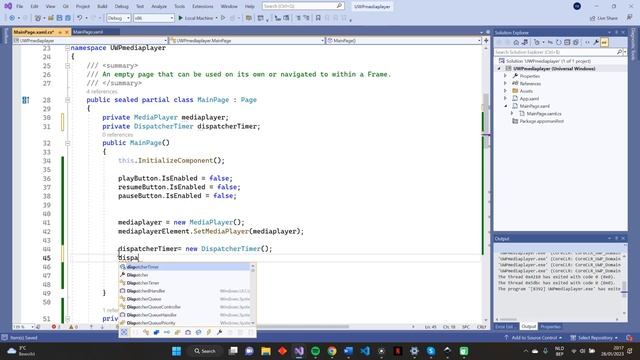Image resolution: width=640 pixels, height=360 pixels.
Task: Click the toolbar Bookmark icon
Action: pos(318,18)
